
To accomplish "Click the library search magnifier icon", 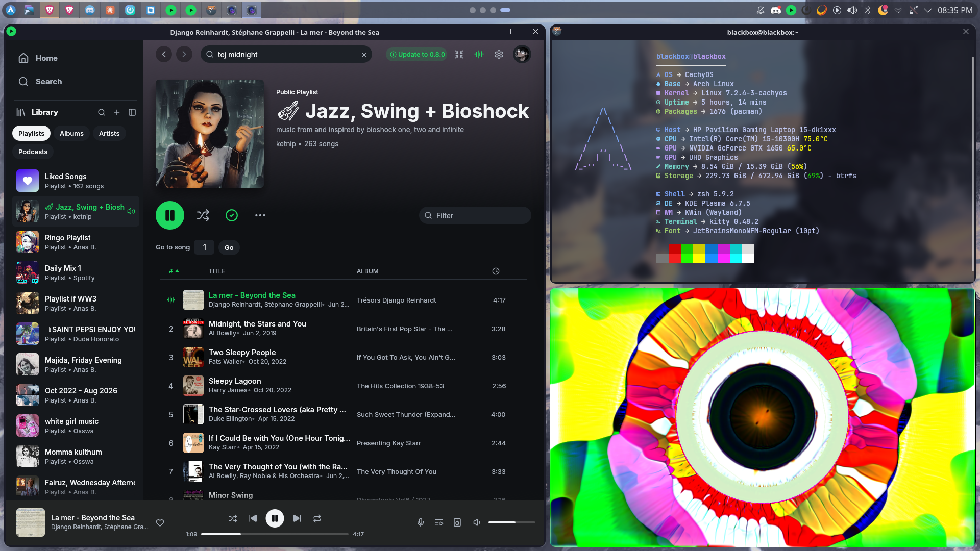I will 102,112.
